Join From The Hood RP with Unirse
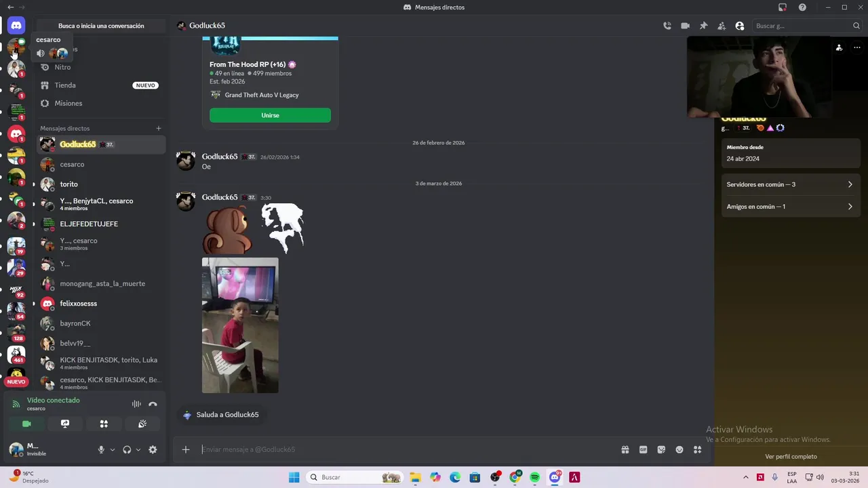The width and height of the screenshot is (868, 488). pyautogui.click(x=270, y=115)
